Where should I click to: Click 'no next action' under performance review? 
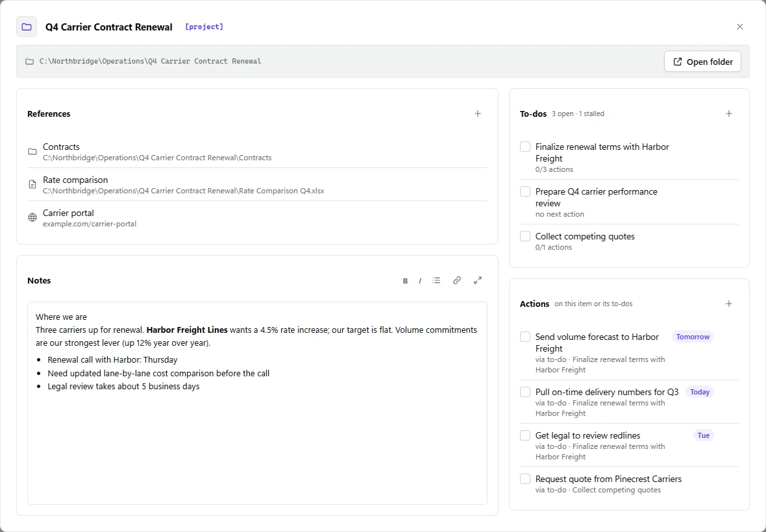click(560, 214)
